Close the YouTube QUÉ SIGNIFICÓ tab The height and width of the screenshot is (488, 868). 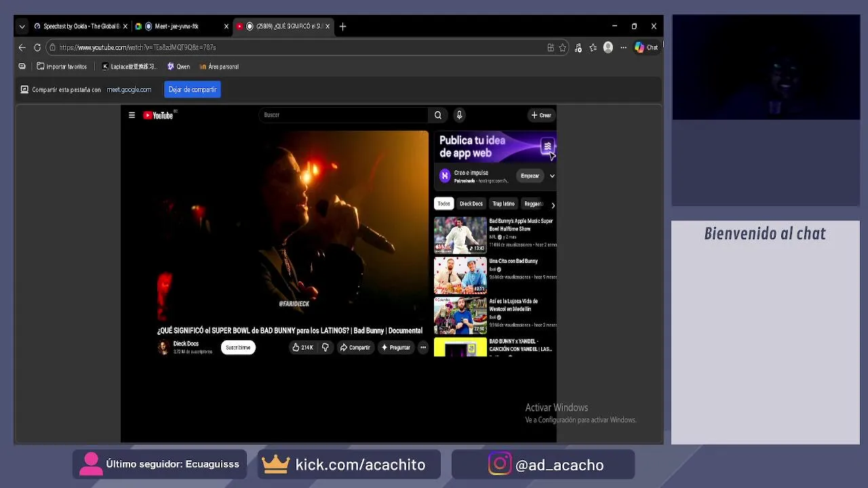click(328, 26)
